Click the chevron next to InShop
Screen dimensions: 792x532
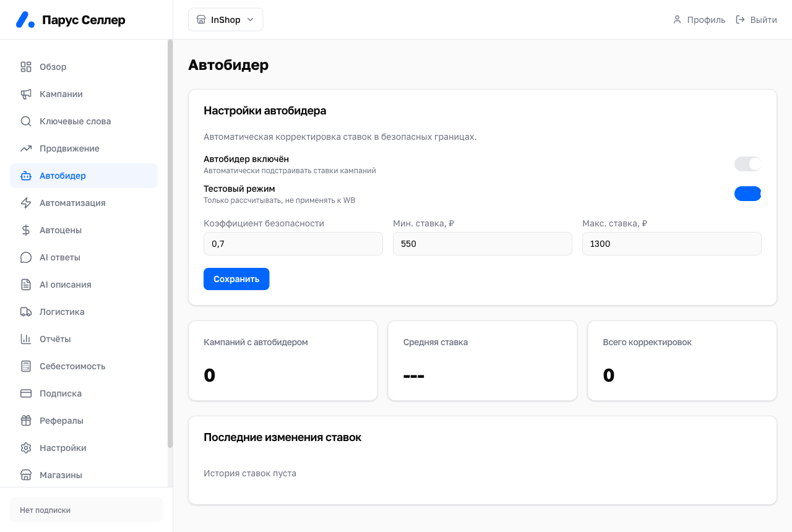251,20
